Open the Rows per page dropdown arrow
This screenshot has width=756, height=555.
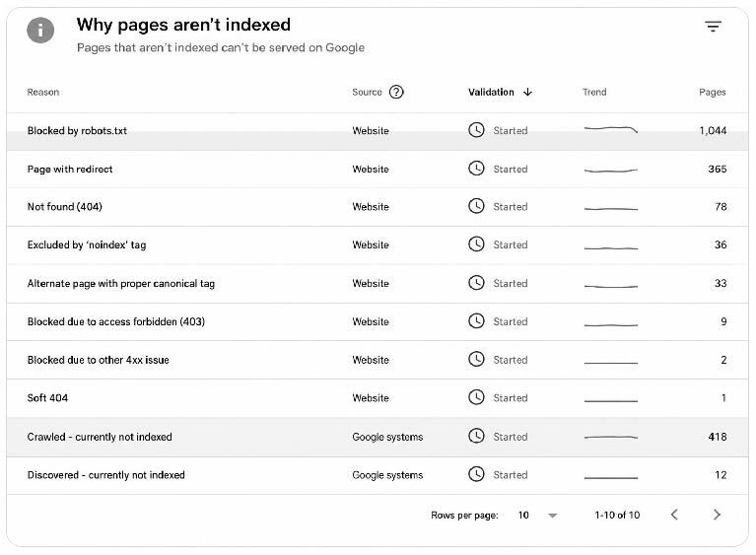click(x=553, y=516)
